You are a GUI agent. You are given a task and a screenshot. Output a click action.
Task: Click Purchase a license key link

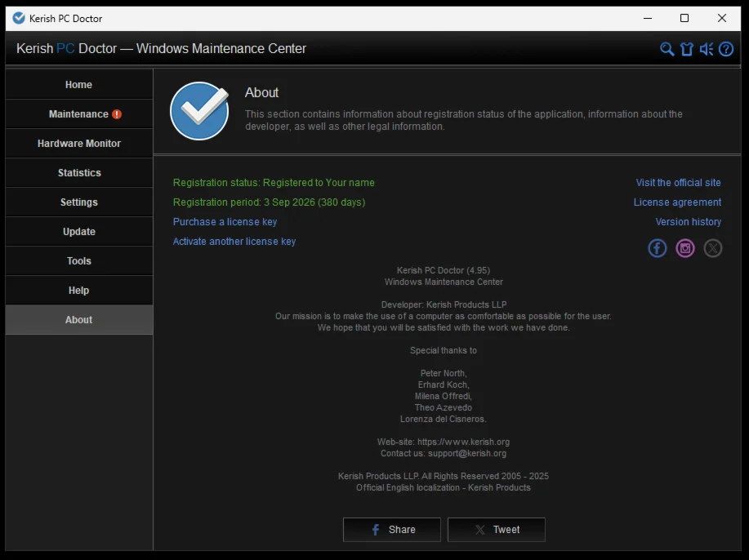click(225, 222)
